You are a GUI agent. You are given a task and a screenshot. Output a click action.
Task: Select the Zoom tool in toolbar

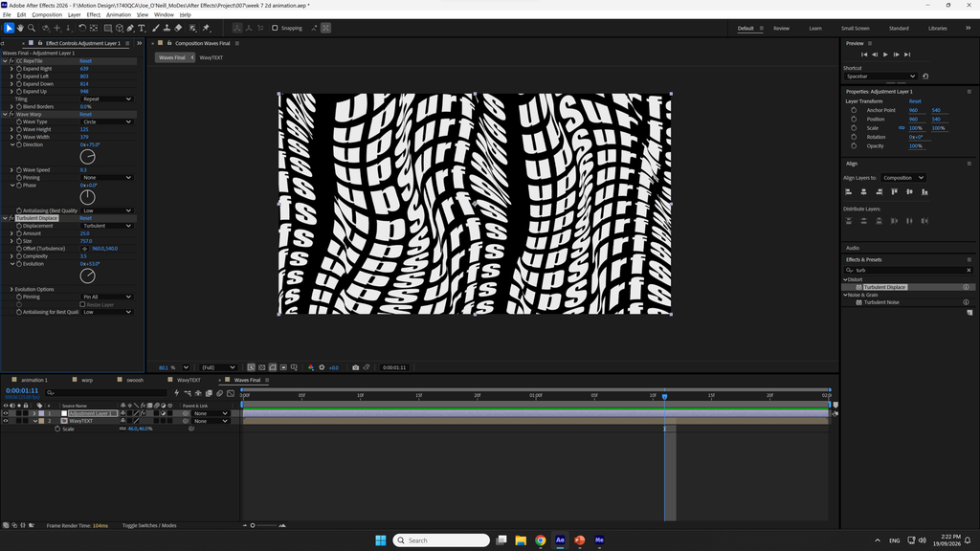click(x=32, y=28)
